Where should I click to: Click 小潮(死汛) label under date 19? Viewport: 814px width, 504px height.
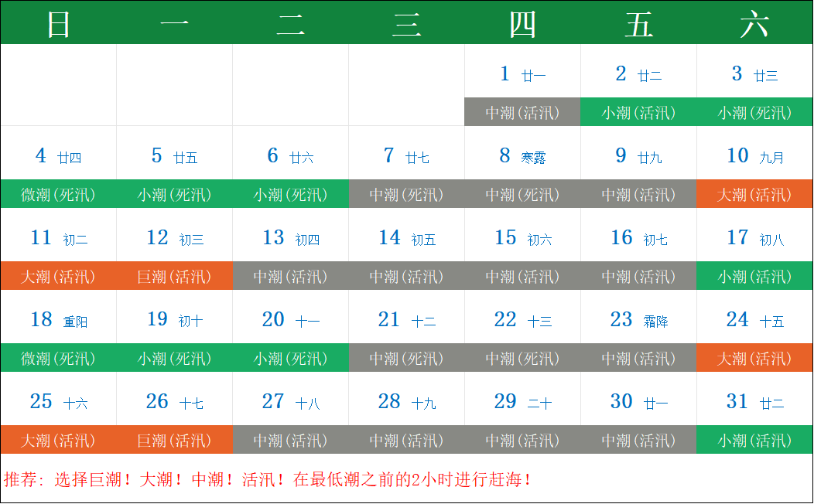coord(174,359)
